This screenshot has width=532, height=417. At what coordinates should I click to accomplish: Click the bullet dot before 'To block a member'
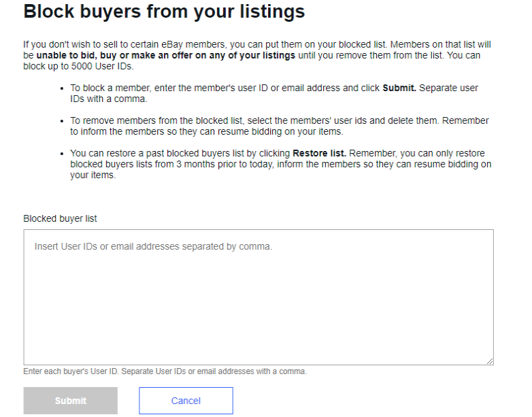pyautogui.click(x=62, y=89)
